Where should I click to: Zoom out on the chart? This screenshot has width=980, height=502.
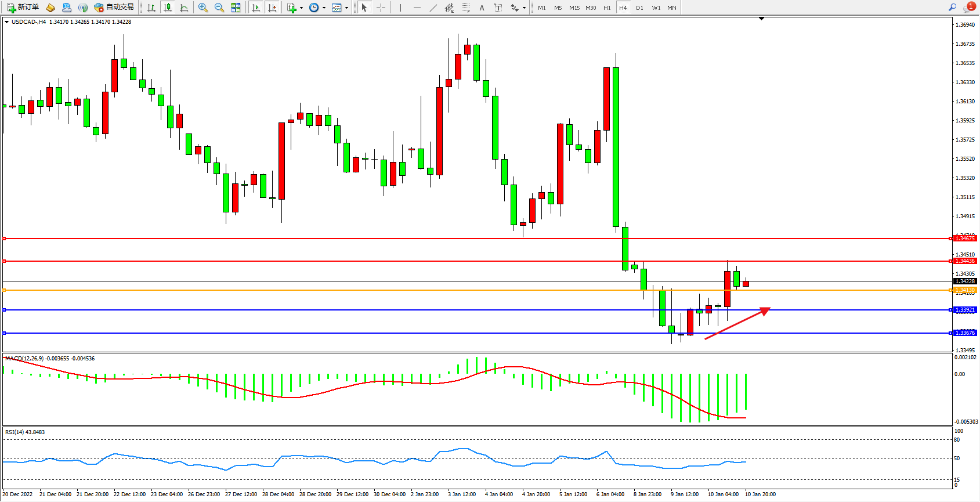[x=219, y=8]
